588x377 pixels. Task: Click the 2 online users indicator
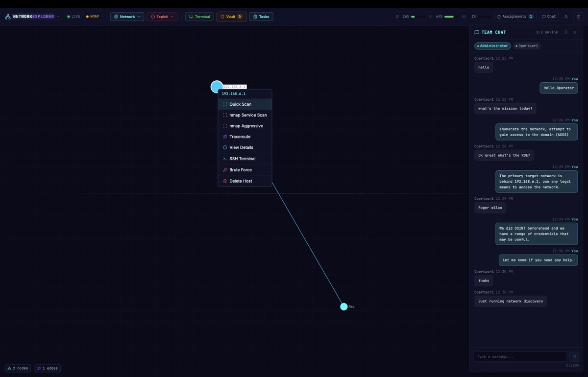[546, 32]
